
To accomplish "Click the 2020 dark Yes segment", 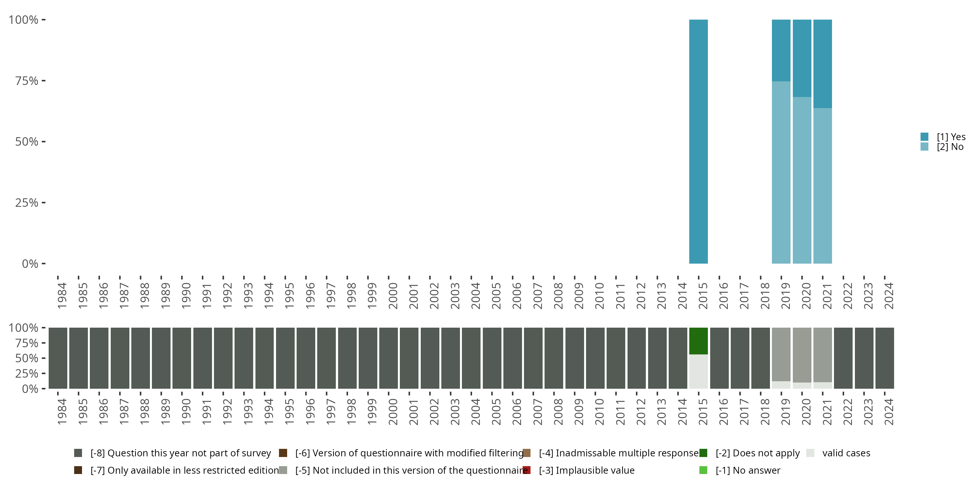I will 802,58.
